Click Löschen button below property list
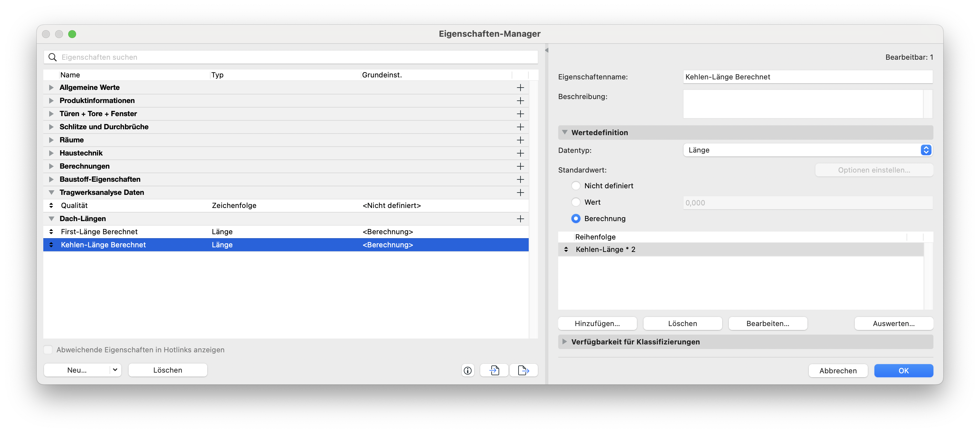This screenshot has height=433, width=980. point(168,370)
